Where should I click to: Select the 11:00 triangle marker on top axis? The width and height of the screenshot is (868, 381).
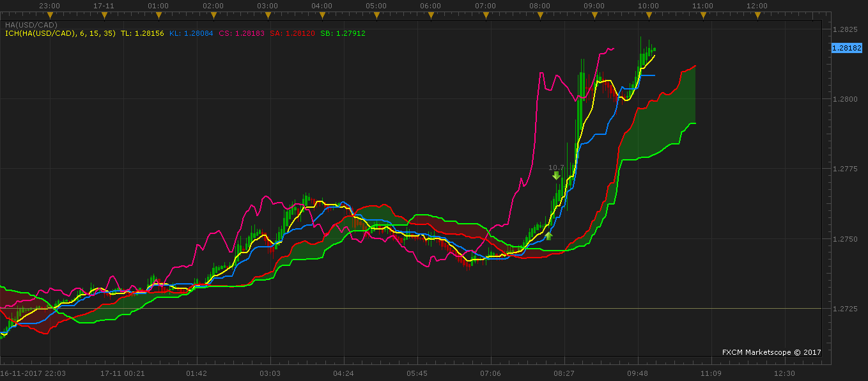[703, 15]
